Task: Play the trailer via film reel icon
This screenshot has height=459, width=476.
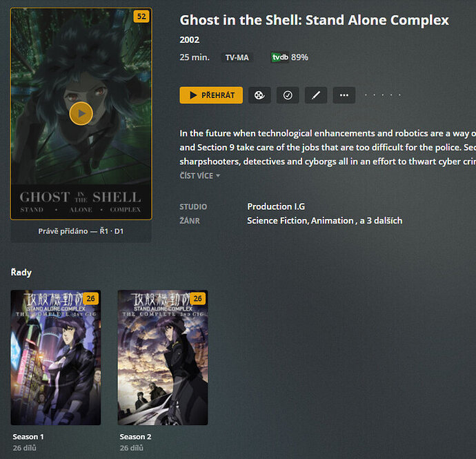Action: [259, 95]
